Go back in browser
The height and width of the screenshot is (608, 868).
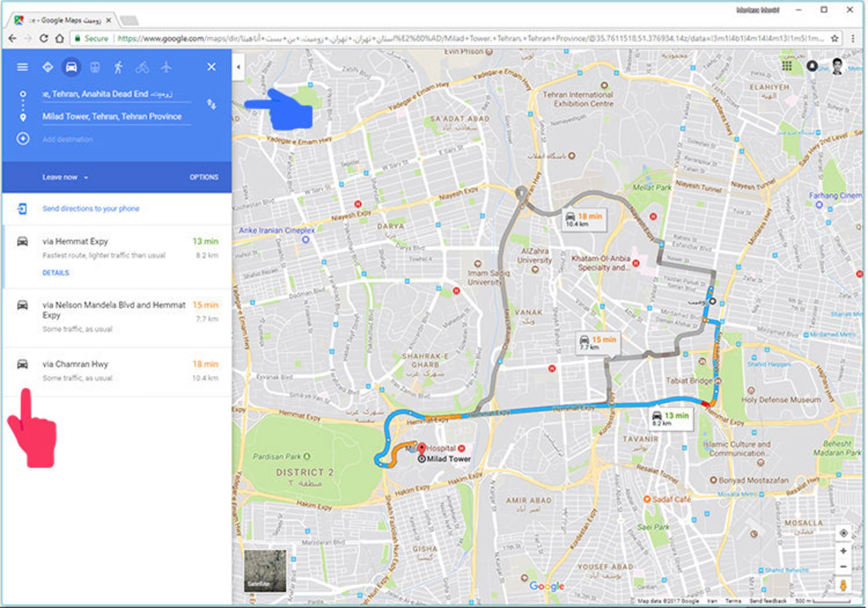click(12, 38)
